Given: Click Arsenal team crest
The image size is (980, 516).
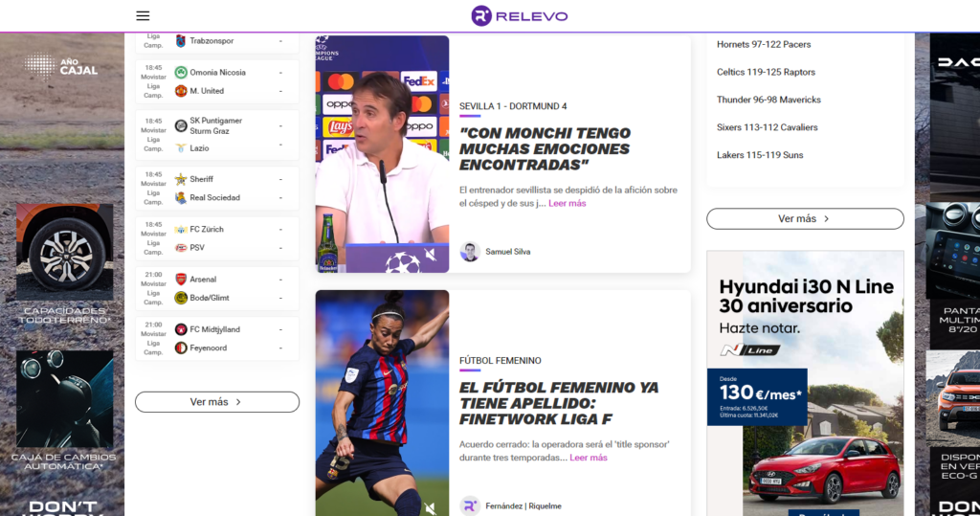Looking at the screenshot, I should click(x=181, y=280).
